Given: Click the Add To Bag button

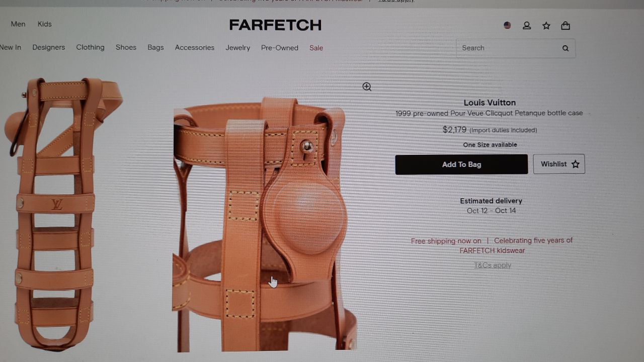Looking at the screenshot, I should click(x=461, y=164).
